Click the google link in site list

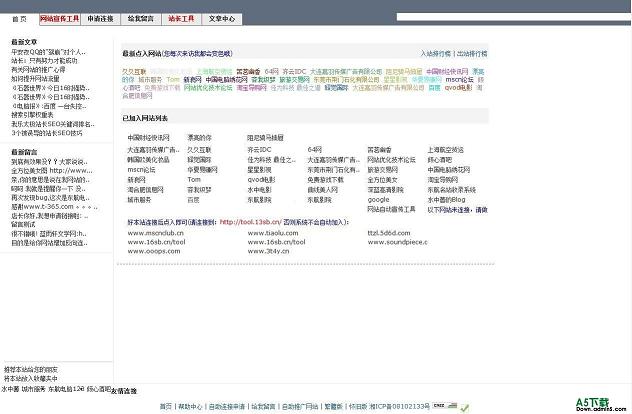(378, 199)
